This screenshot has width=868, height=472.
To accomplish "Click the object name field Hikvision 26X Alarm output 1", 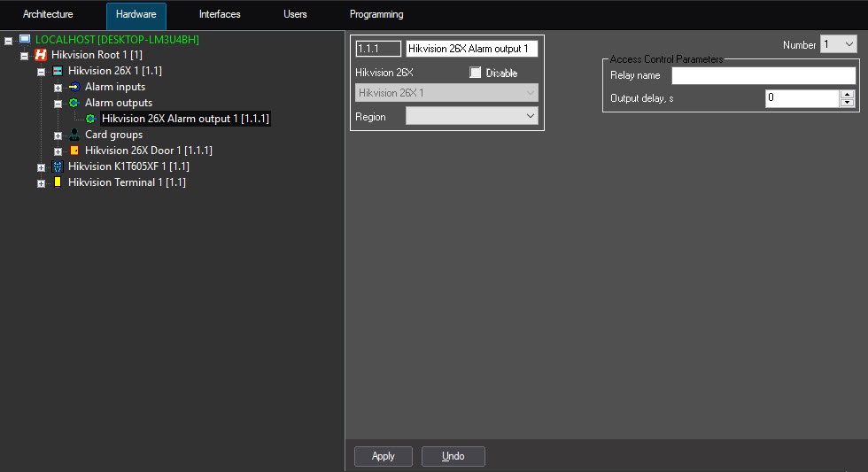I will [x=471, y=49].
